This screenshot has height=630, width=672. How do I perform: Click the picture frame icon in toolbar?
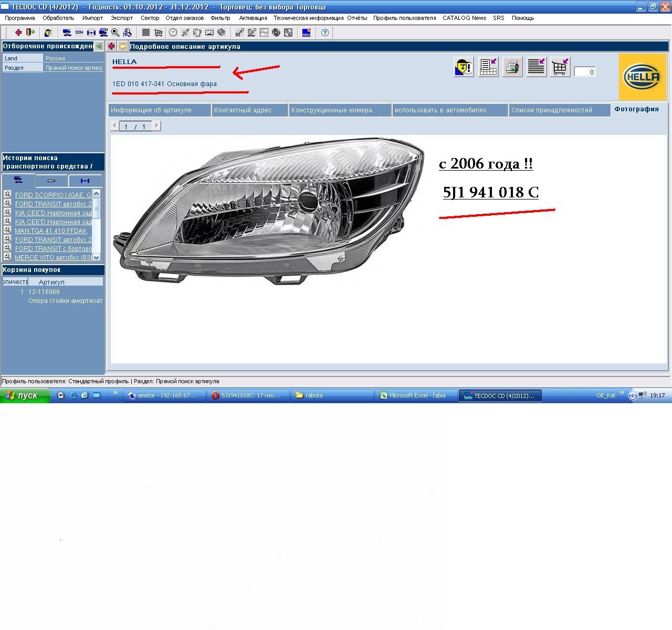tap(209, 33)
